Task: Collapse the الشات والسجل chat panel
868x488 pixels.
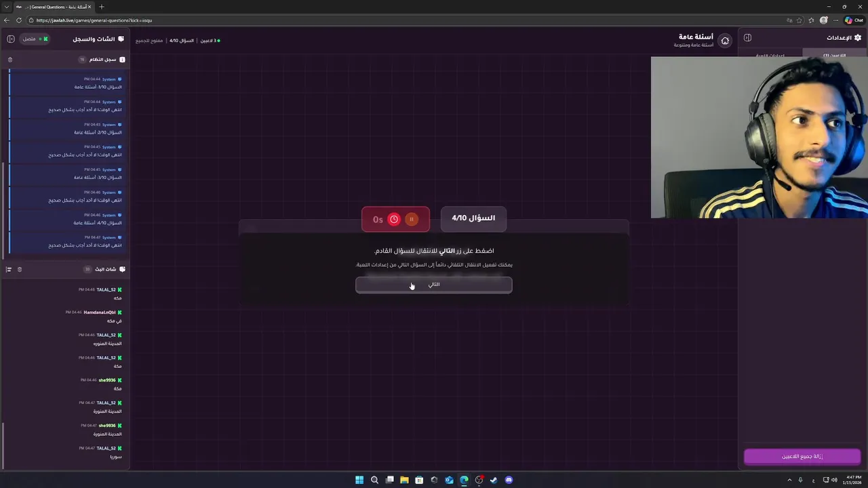Action: (x=11, y=39)
